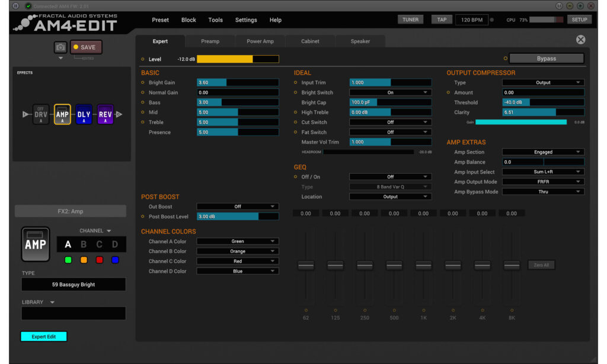This screenshot has width=607, height=364.
Task: Click the Normal Gain modifier dot
Action: 143,92
